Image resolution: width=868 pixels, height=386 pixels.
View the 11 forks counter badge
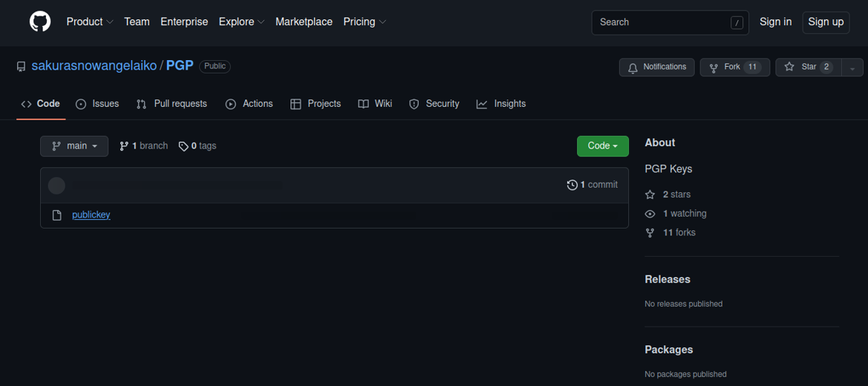(x=751, y=67)
